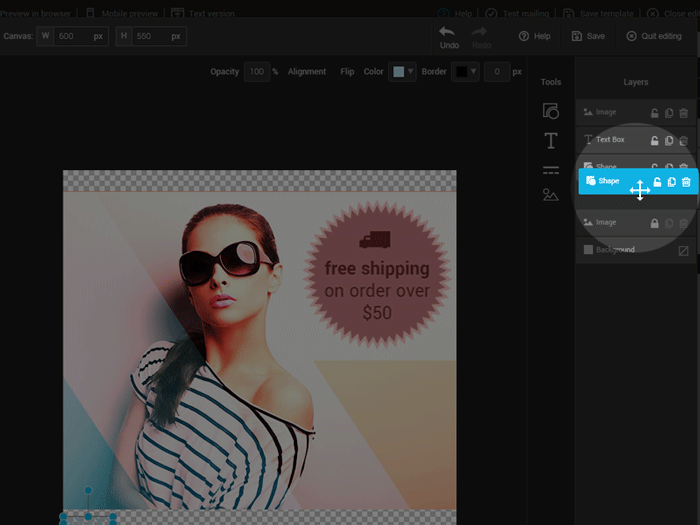Delete the top Image layer

pos(684,113)
